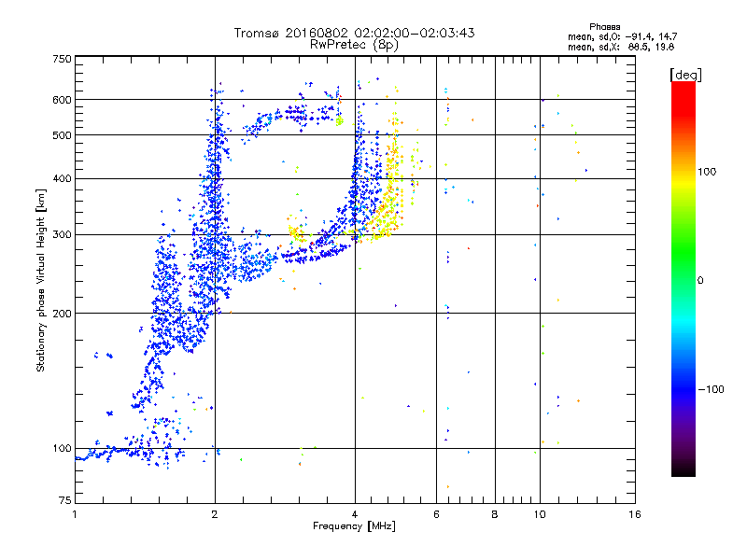The height and width of the screenshot is (560, 747).
Task: Click the x-axis label "8"
Action: tap(495, 514)
